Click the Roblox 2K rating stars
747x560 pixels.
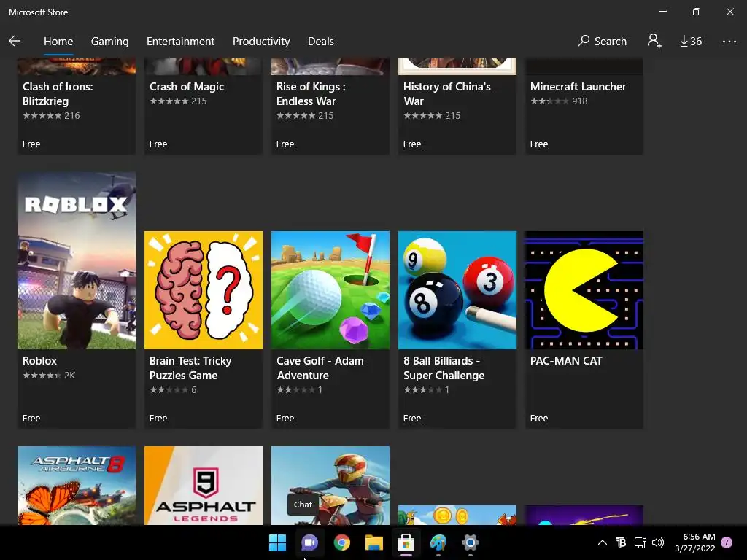click(42, 376)
